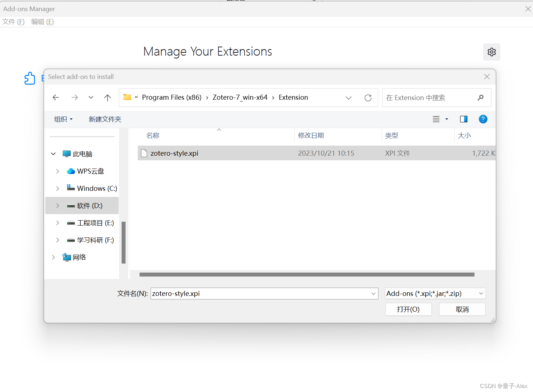This screenshot has width=533, height=392.
Task: Expand the address bar history dropdown
Action: pyautogui.click(x=349, y=98)
